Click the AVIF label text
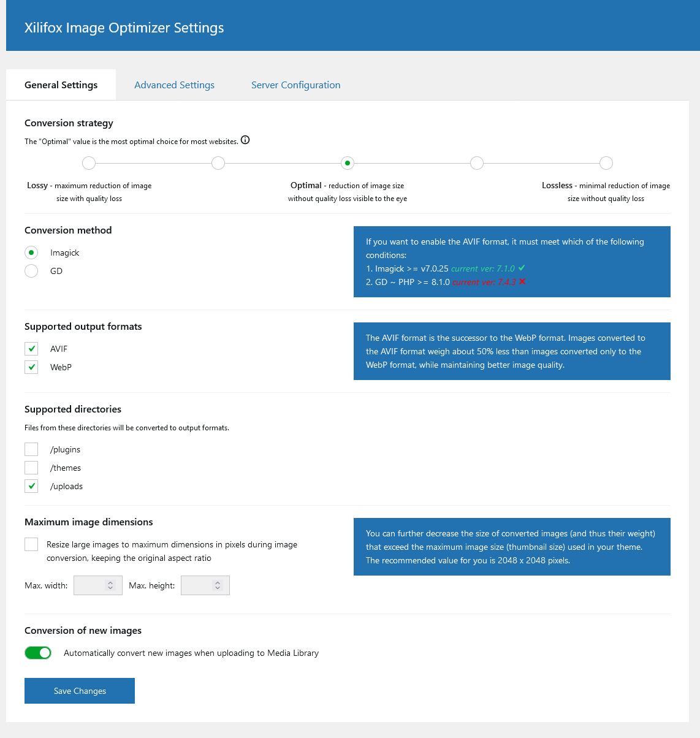 [x=59, y=349]
